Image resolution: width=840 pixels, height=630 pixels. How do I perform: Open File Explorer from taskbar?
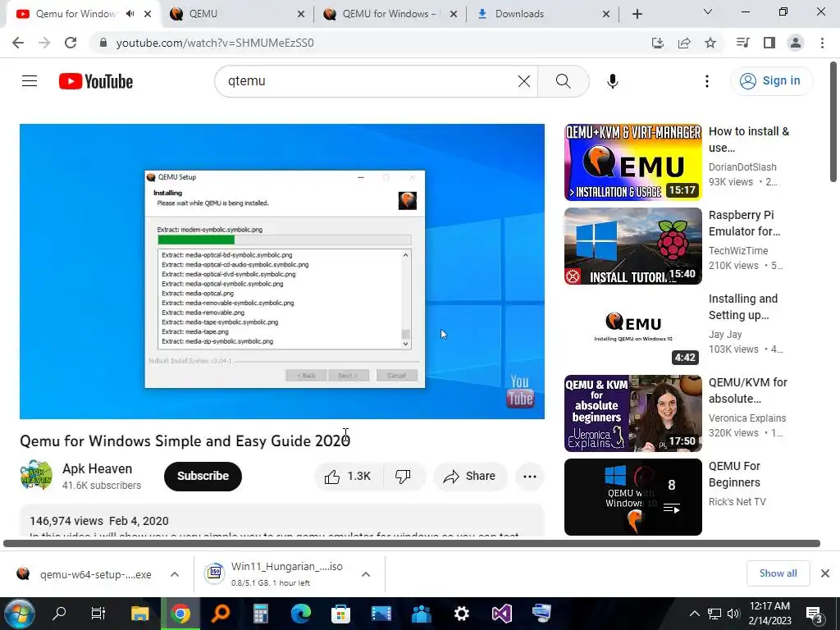[139, 614]
